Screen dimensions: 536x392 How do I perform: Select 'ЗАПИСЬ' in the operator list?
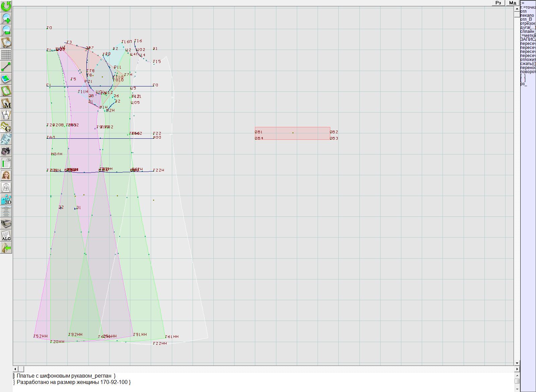[x=528, y=40]
